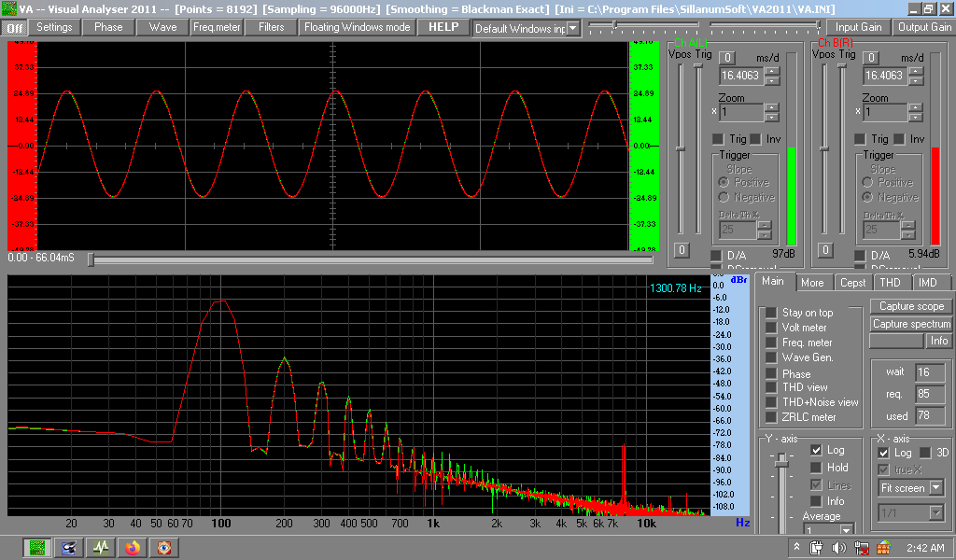Click the Capture spectrum button
Screen dimensions: 956x560
911,324
